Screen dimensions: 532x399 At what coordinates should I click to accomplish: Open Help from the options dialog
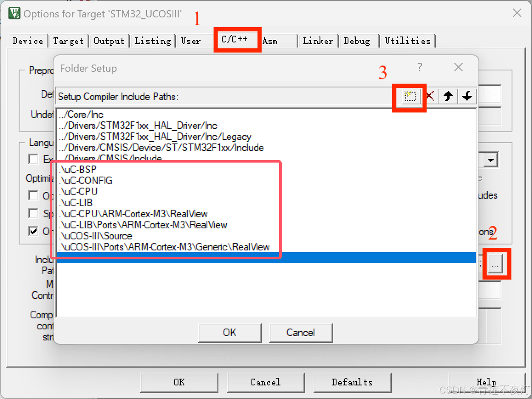(486, 382)
